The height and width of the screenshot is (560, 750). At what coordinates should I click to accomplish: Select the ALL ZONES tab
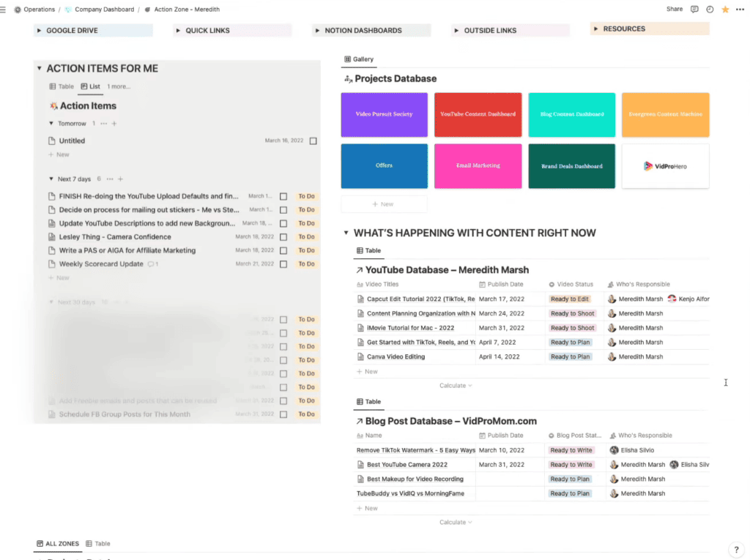pos(58,544)
